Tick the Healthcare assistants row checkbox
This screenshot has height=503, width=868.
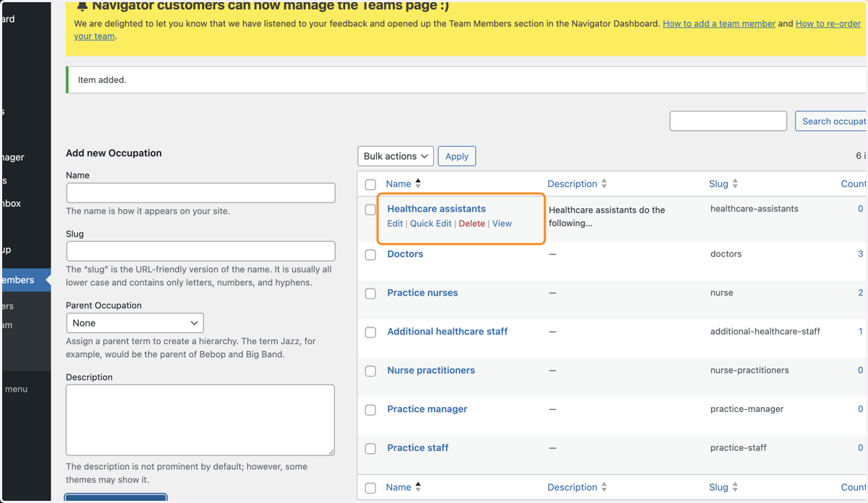370,210
